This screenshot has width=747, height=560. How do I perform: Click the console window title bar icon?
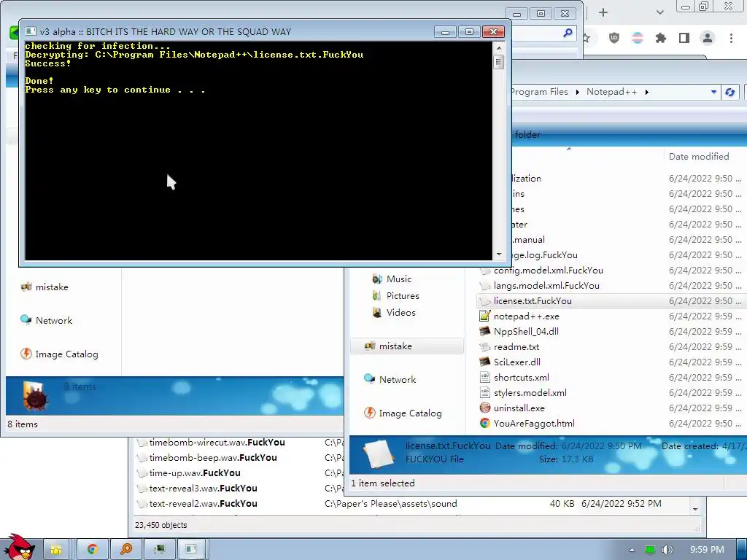pyautogui.click(x=31, y=31)
